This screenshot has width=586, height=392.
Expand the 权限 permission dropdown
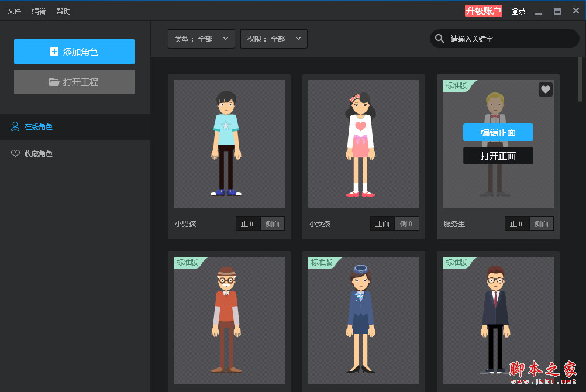click(x=274, y=39)
